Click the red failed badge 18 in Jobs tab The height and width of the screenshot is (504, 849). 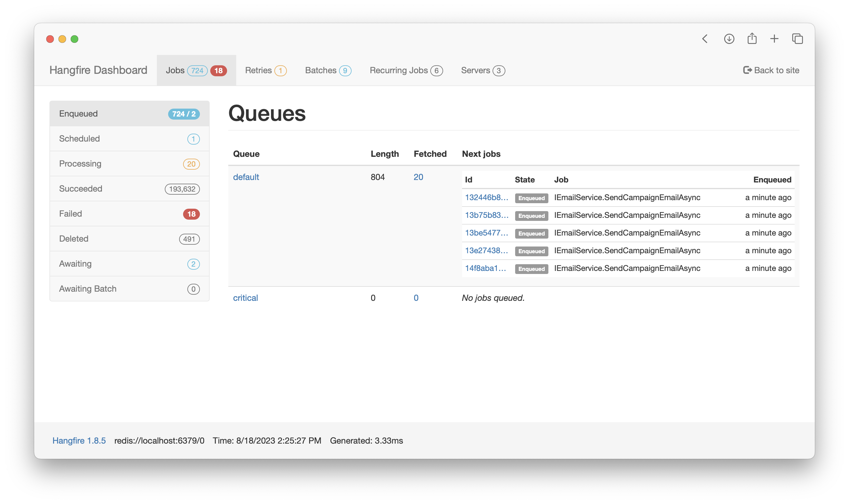[219, 71]
